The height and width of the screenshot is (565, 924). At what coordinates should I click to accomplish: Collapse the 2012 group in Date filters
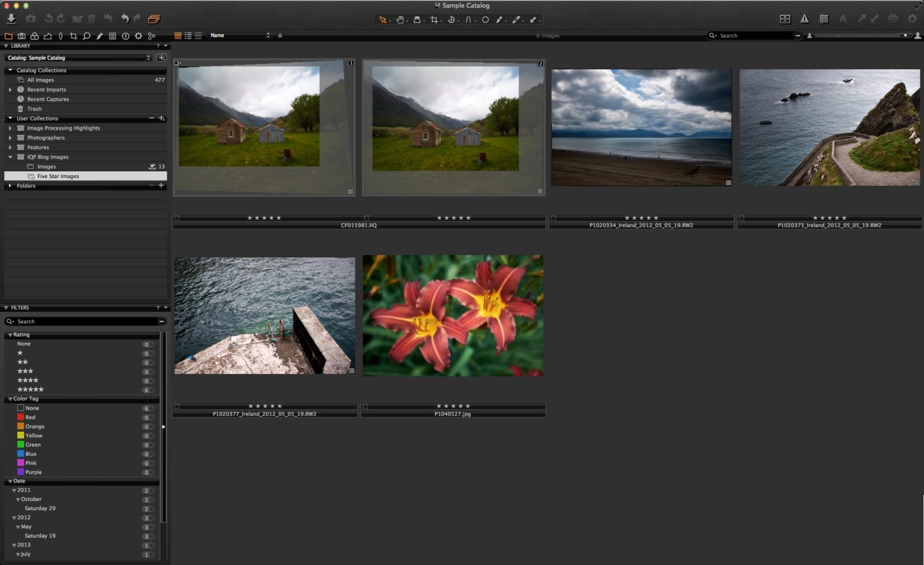pos(14,517)
